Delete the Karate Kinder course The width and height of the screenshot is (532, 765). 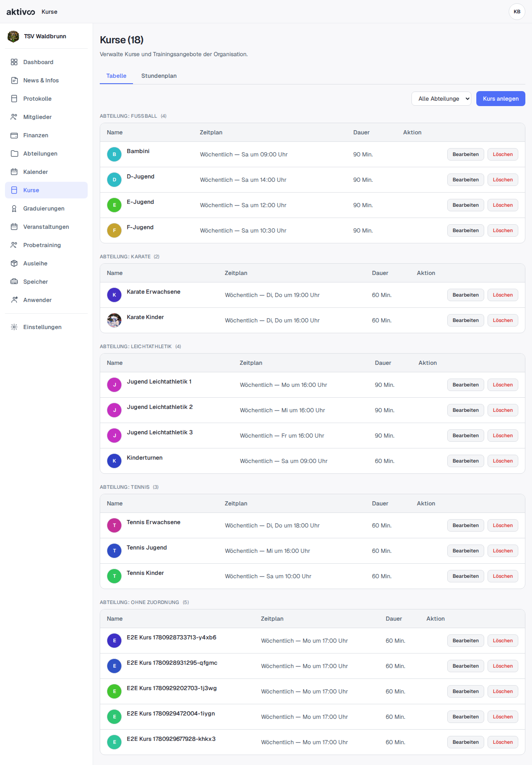503,320
